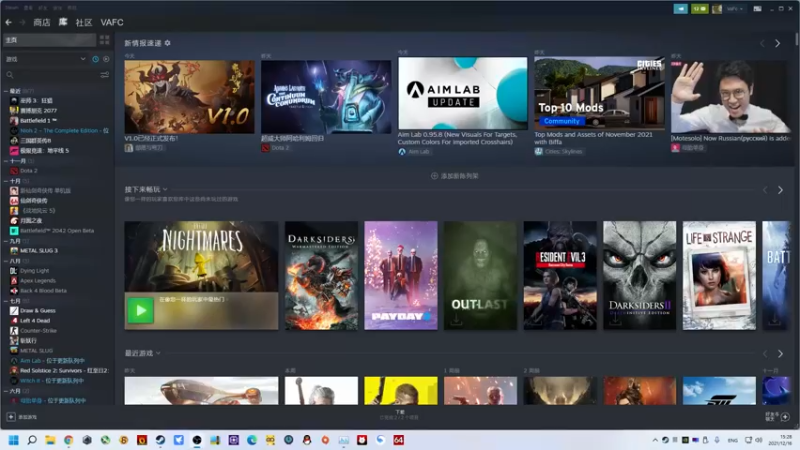Select Nioh 2 – The Complete Edition

[59, 131]
